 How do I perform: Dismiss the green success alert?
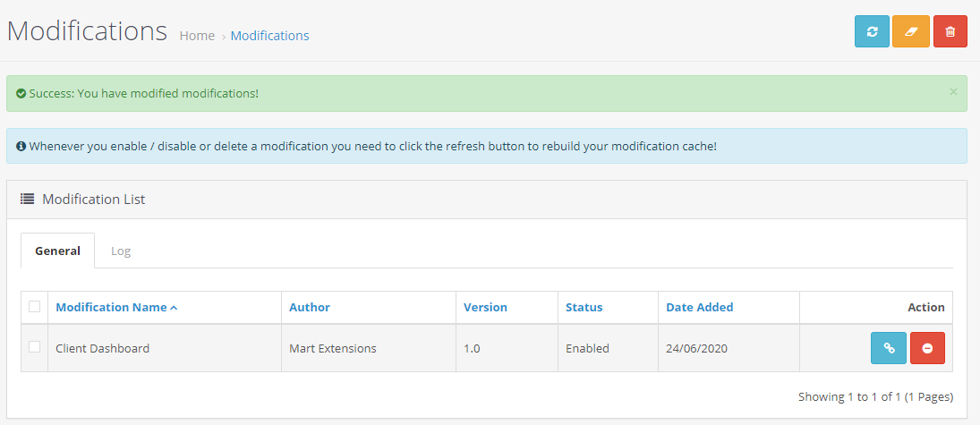(953, 91)
